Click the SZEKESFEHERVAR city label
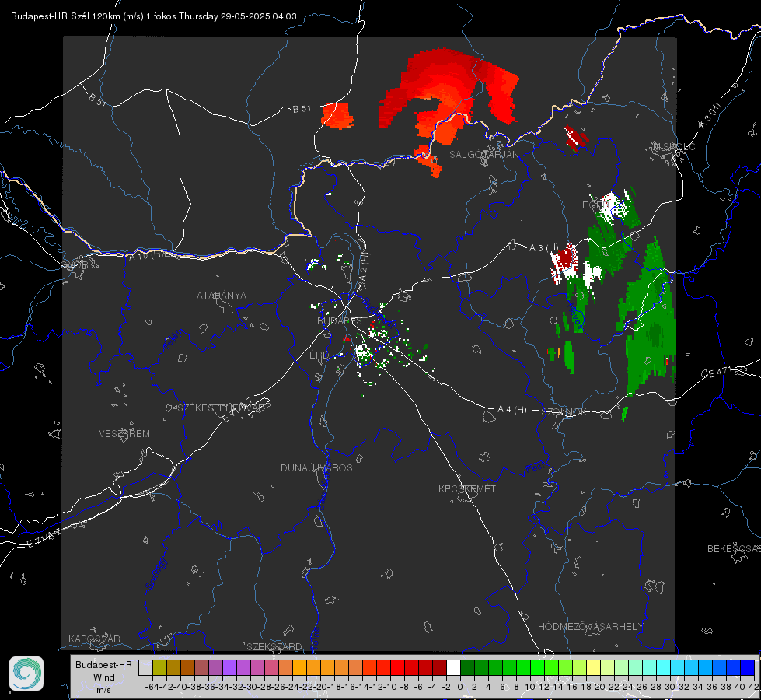The image size is (761, 700). [x=221, y=408]
